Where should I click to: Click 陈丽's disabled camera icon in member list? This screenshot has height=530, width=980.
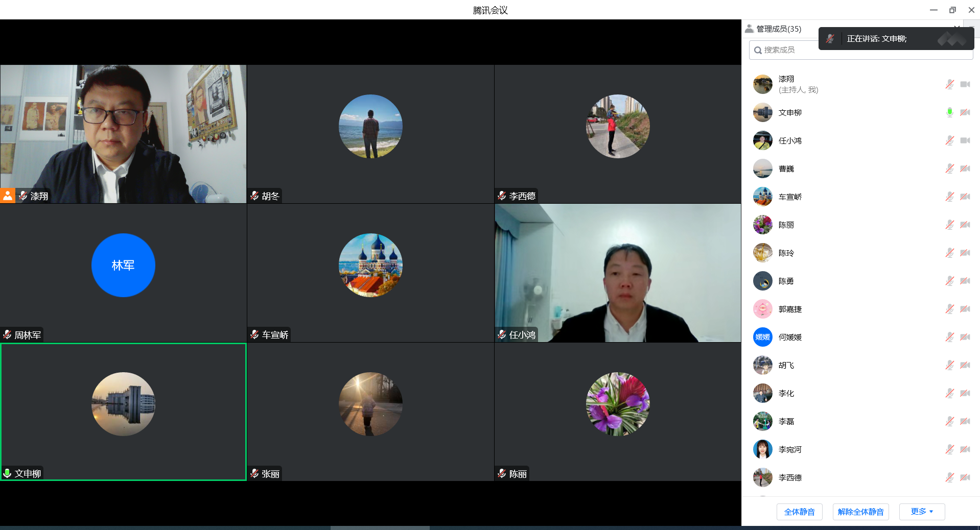(965, 225)
